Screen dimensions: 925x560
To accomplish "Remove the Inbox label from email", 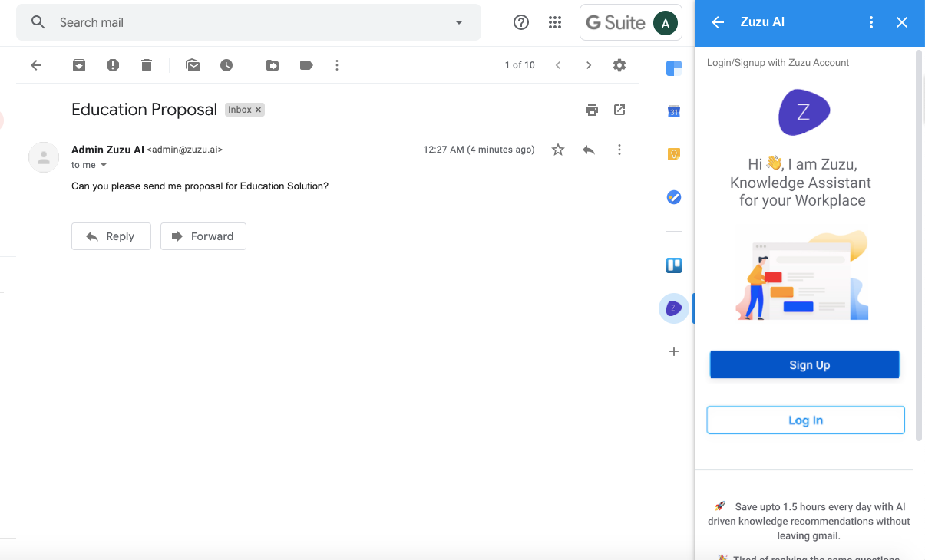I will (259, 110).
